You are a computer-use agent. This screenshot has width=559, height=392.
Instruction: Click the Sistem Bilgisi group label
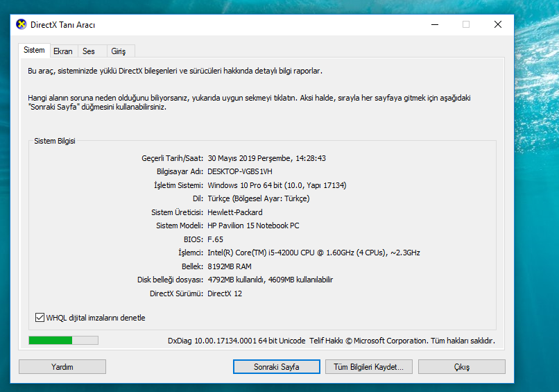coord(55,141)
